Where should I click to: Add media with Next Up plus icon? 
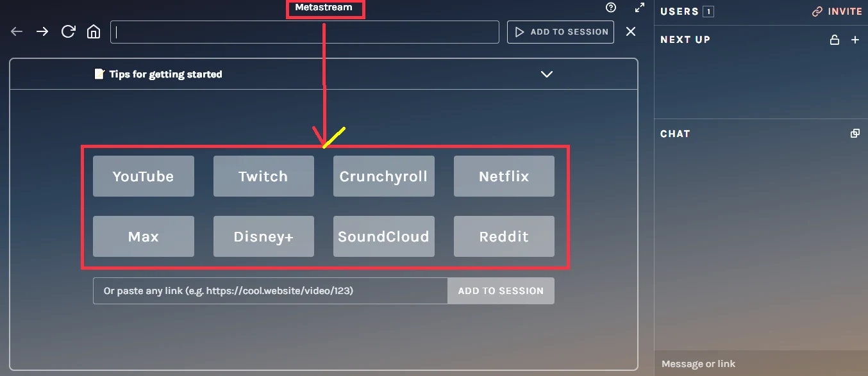tap(855, 40)
